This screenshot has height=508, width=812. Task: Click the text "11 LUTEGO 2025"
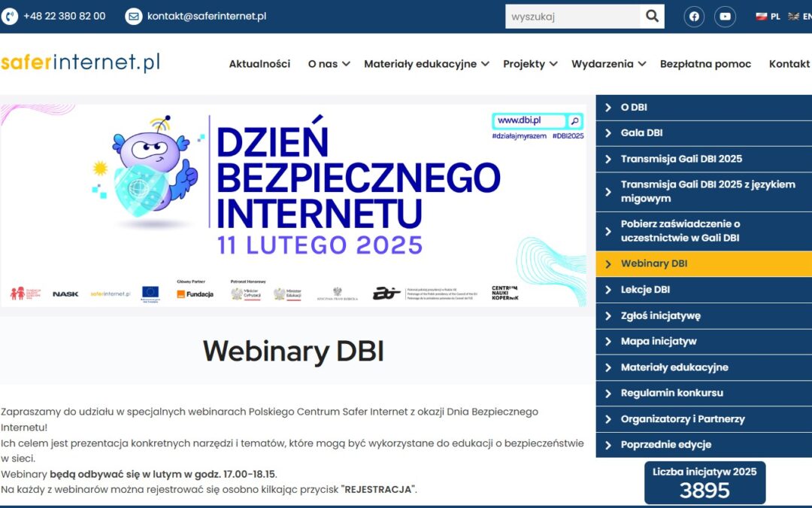[320, 245]
